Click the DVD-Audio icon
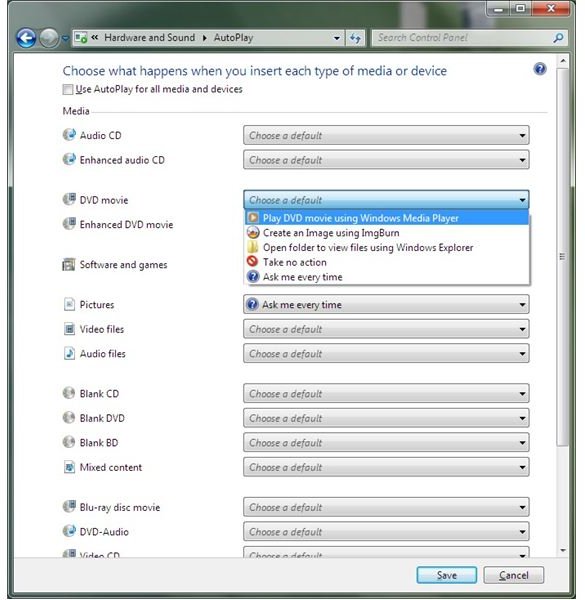The height and width of the screenshot is (600, 585). 69,531
